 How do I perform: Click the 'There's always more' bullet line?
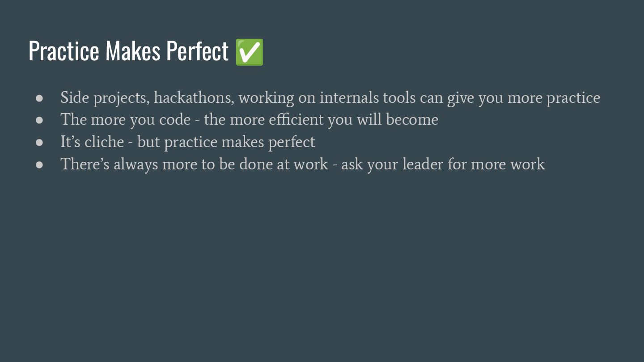click(x=302, y=164)
